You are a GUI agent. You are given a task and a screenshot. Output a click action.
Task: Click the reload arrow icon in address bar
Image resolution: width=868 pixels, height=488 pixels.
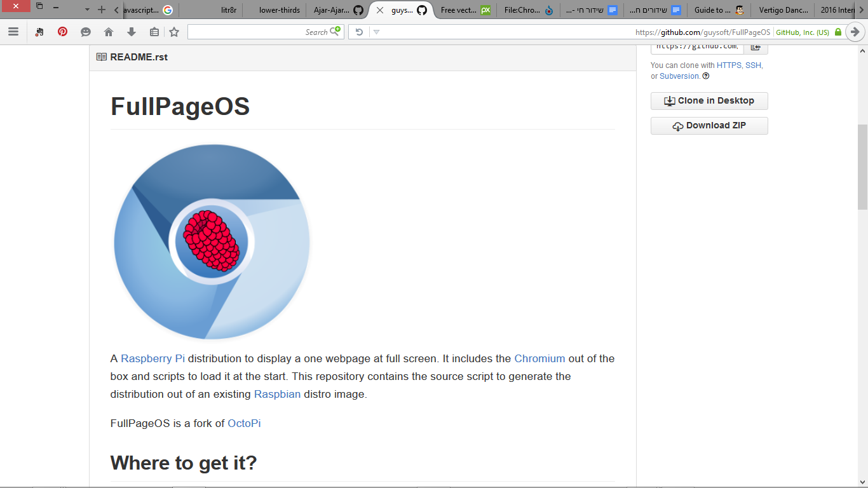[x=359, y=32]
